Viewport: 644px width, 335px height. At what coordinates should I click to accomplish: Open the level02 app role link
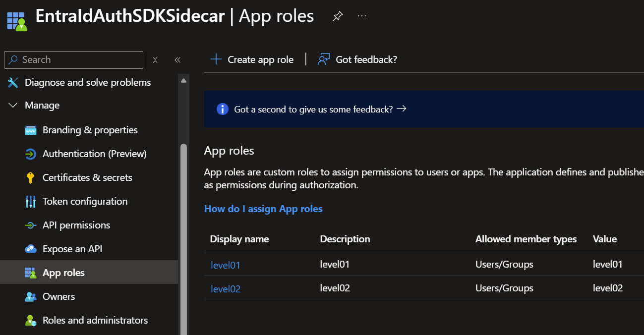pyautogui.click(x=226, y=289)
